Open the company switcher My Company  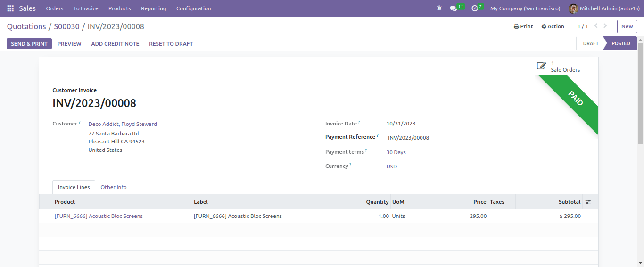tap(525, 8)
